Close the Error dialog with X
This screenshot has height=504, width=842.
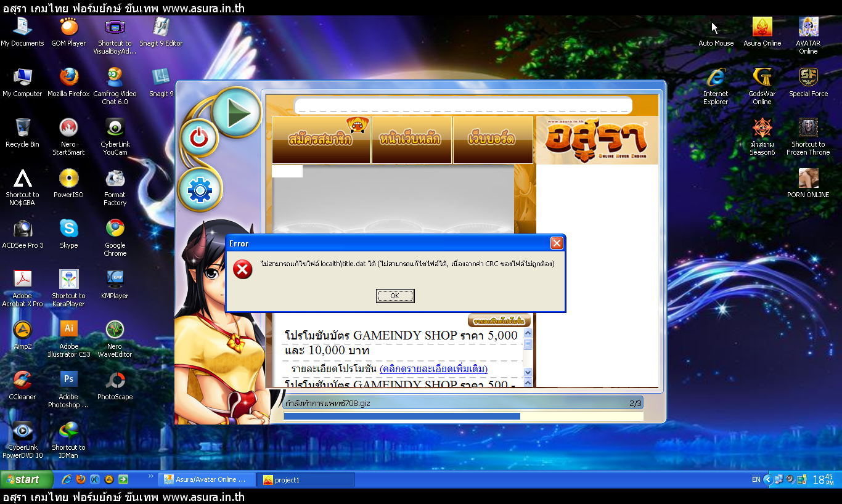coord(557,243)
